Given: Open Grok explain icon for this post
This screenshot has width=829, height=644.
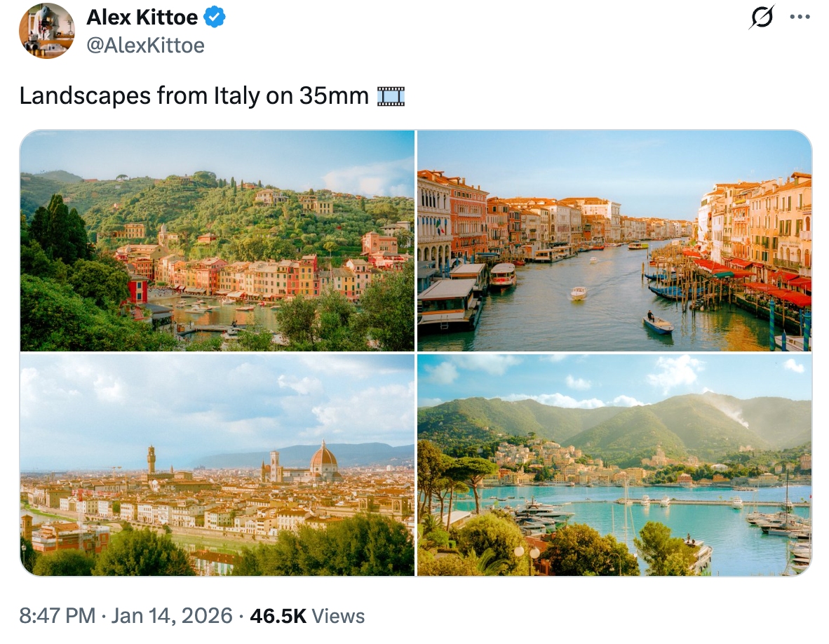Looking at the screenshot, I should tap(762, 18).
